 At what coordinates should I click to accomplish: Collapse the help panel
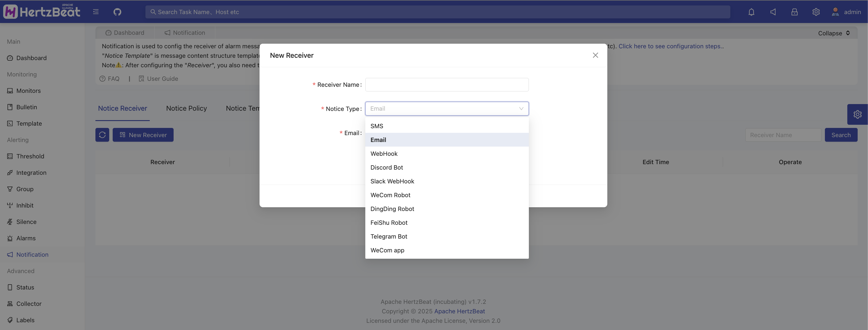click(834, 33)
